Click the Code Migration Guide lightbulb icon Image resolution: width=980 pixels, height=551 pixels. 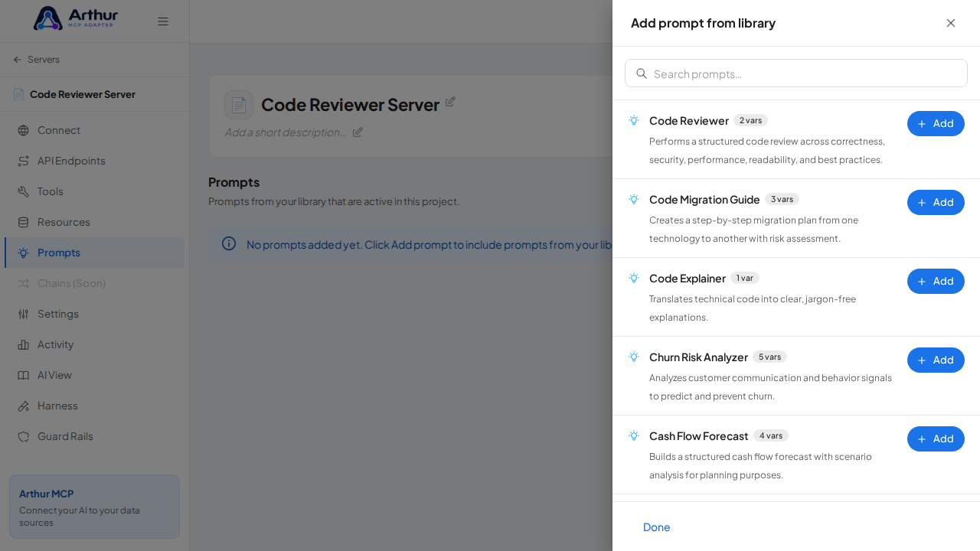click(634, 199)
